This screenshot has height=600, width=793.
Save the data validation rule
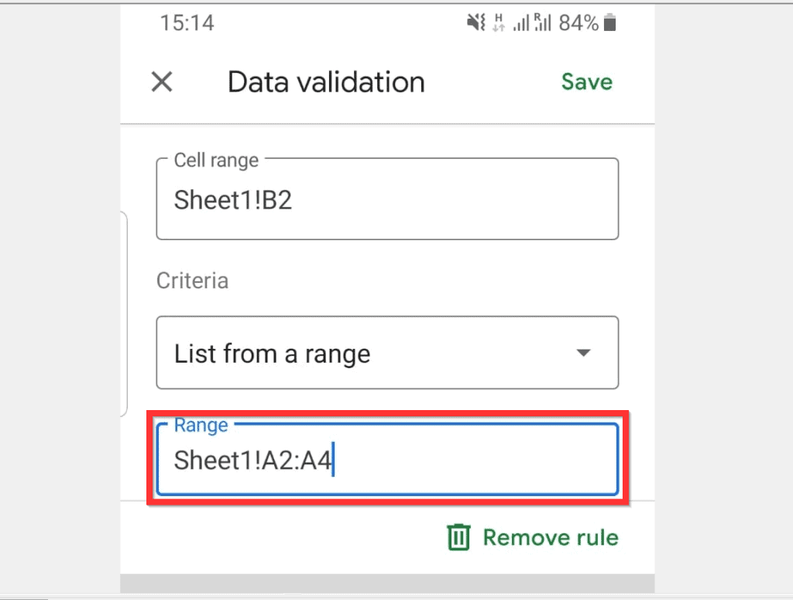(x=587, y=81)
